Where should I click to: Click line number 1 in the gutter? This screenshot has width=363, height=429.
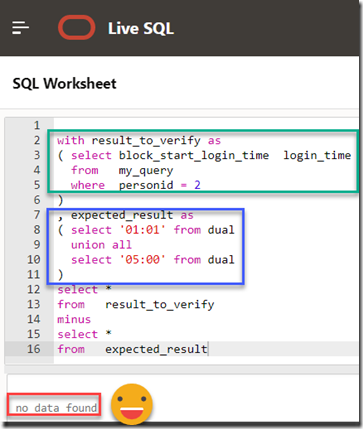coord(37,126)
